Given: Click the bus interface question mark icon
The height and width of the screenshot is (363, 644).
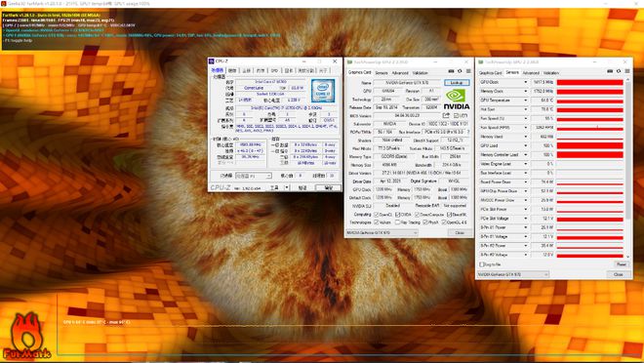Looking at the screenshot, I should [x=467, y=133].
